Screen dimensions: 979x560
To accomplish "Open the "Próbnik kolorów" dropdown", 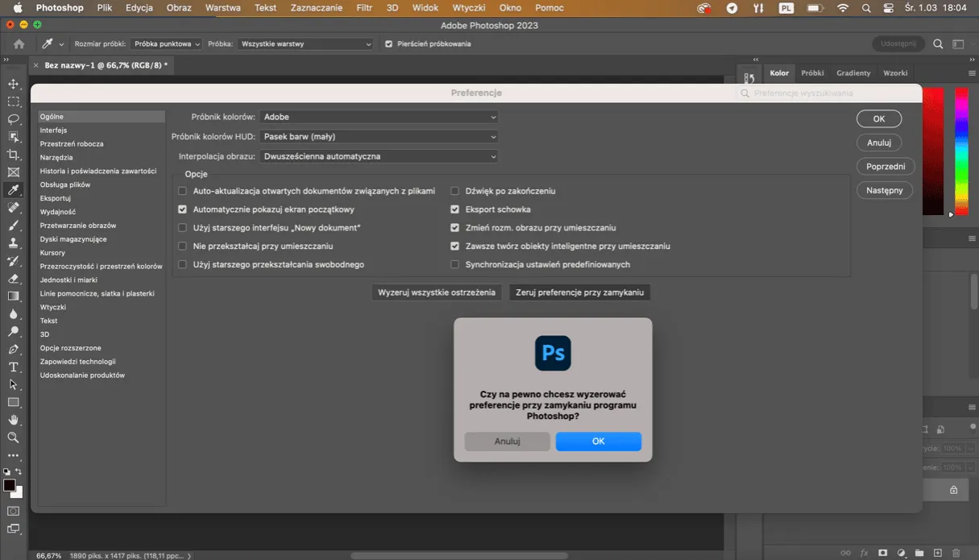I will tap(379, 116).
